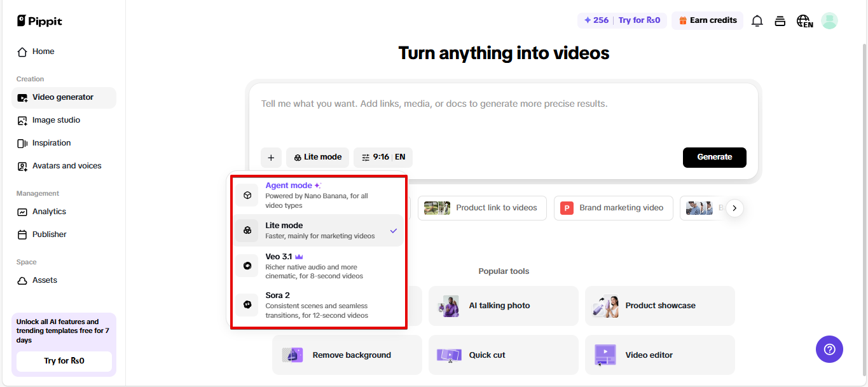Choose the Veo 3.1 model

pos(318,266)
